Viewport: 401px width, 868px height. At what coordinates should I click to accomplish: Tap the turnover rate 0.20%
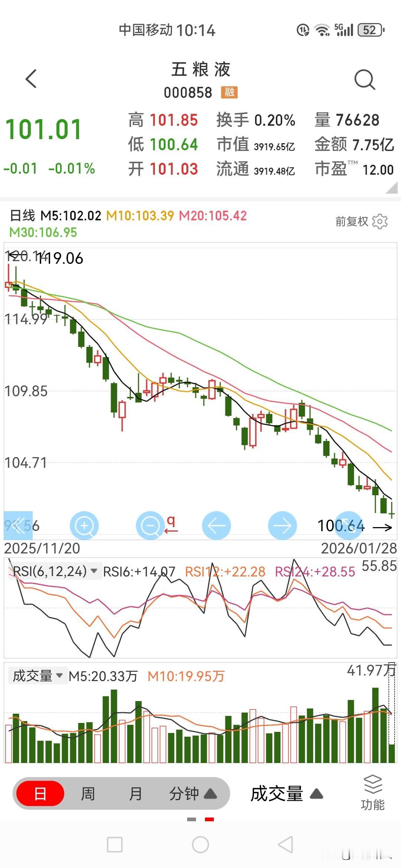click(275, 120)
